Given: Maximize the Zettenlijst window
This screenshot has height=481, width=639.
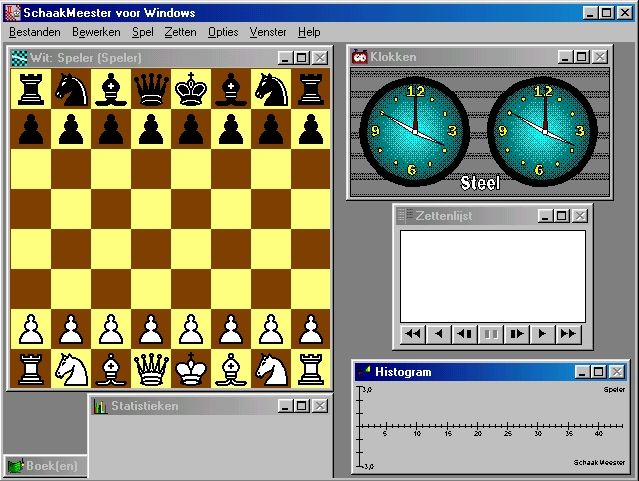Looking at the screenshot, I should coord(561,215).
